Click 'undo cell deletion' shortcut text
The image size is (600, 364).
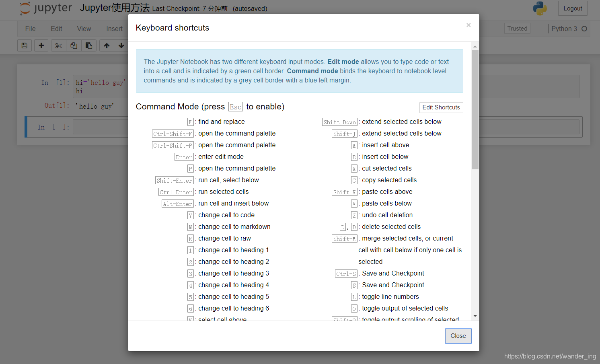[387, 215]
